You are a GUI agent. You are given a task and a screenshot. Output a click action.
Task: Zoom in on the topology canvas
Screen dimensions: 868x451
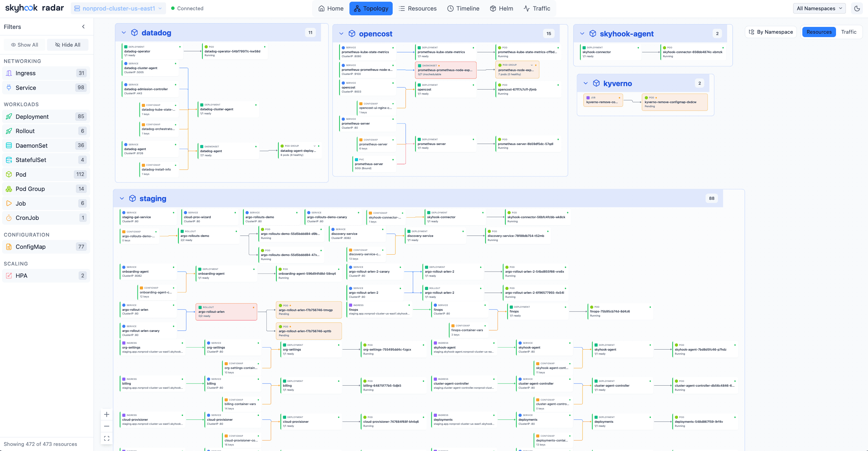pos(107,414)
